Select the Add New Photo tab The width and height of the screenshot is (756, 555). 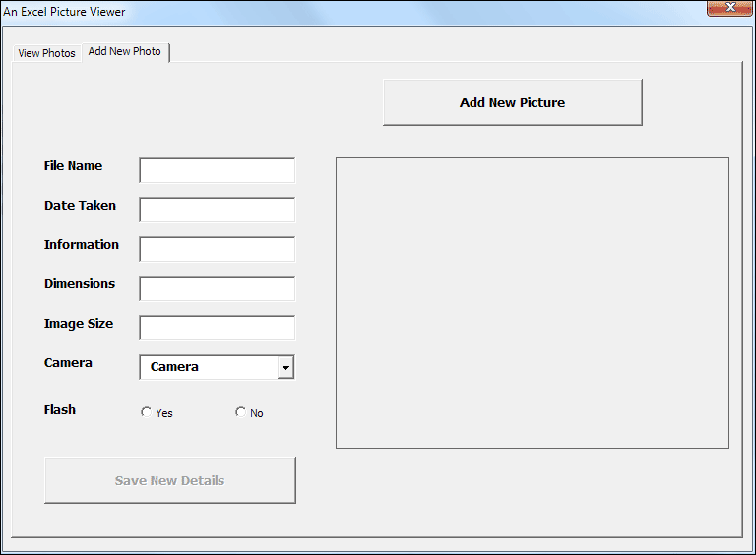tap(125, 51)
